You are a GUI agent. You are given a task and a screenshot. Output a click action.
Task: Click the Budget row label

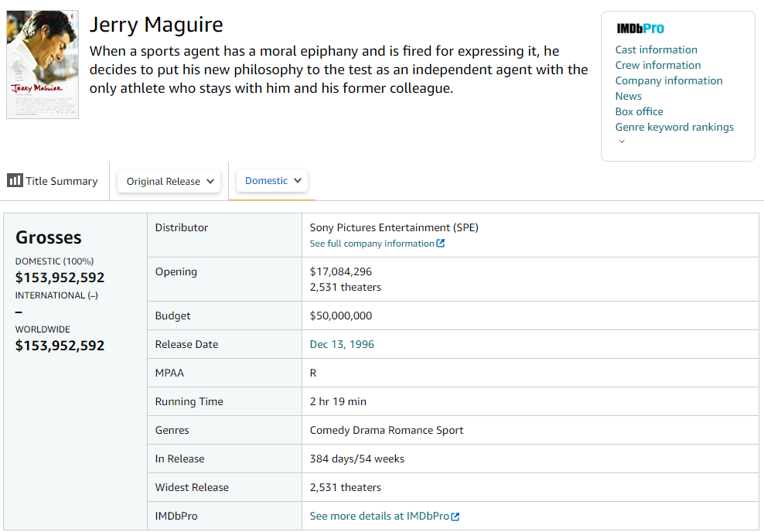click(173, 315)
